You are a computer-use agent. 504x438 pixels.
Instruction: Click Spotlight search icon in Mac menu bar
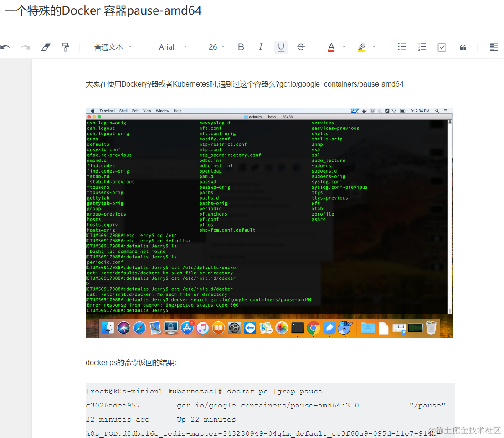[437, 111]
